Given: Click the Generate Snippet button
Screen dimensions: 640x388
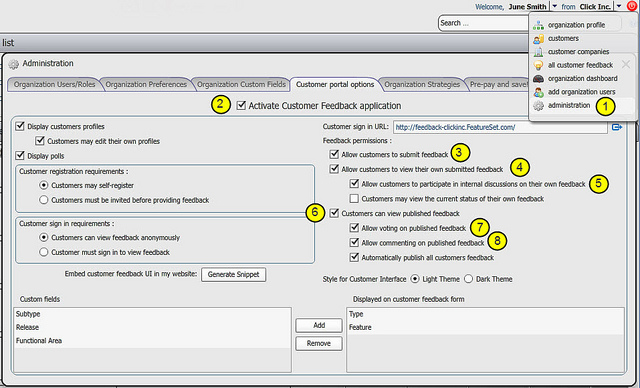Looking at the screenshot, I should [233, 275].
